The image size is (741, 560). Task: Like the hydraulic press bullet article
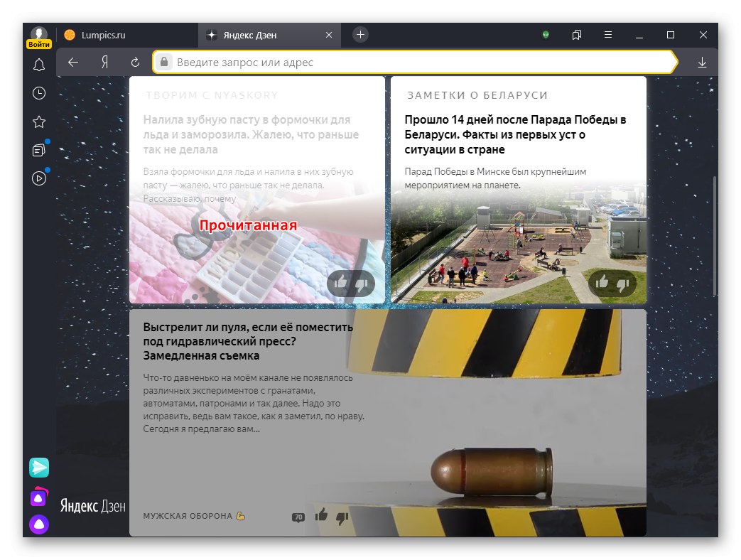click(x=320, y=518)
